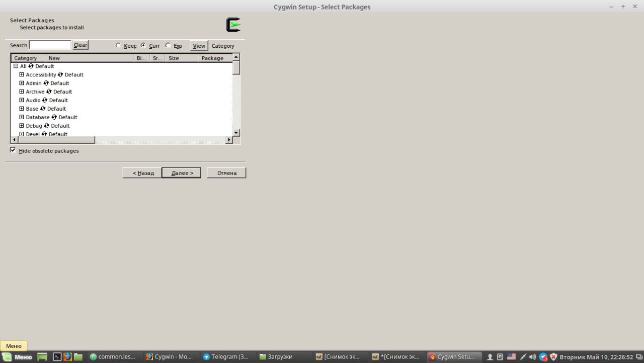The height and width of the screenshot is (363, 644).
Task: Show the desktop using the panel icon
Action: (x=42, y=357)
